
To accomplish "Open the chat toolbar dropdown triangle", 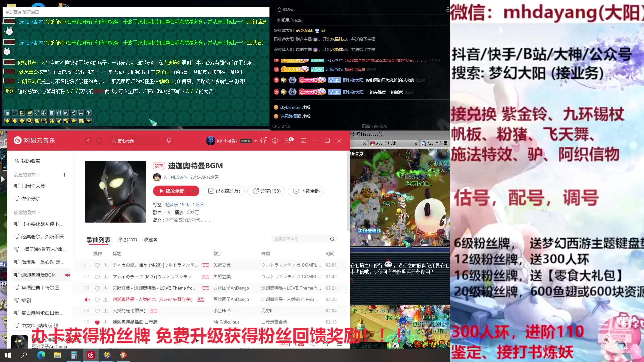I will [89, 121].
